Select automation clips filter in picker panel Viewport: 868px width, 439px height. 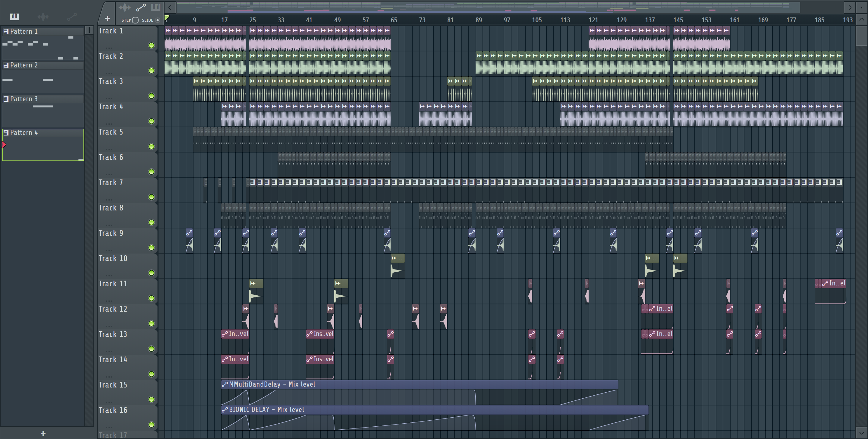click(72, 17)
